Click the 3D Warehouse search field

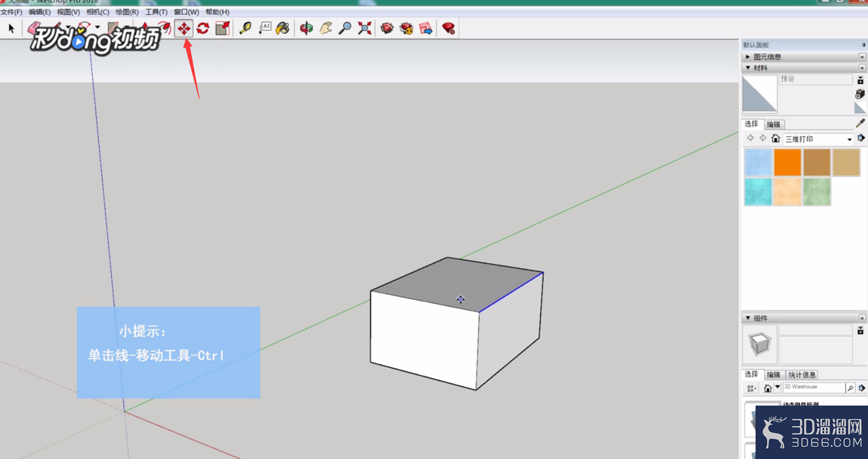pyautogui.click(x=813, y=388)
